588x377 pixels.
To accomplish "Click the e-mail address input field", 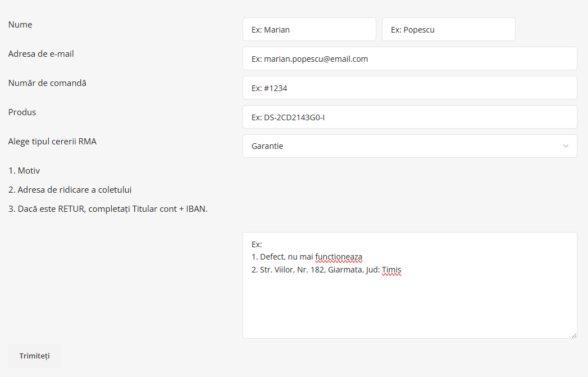I will 409,59.
